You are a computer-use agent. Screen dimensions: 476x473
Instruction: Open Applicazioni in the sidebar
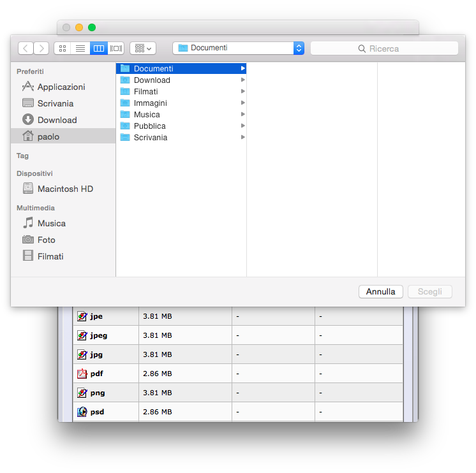tap(63, 87)
